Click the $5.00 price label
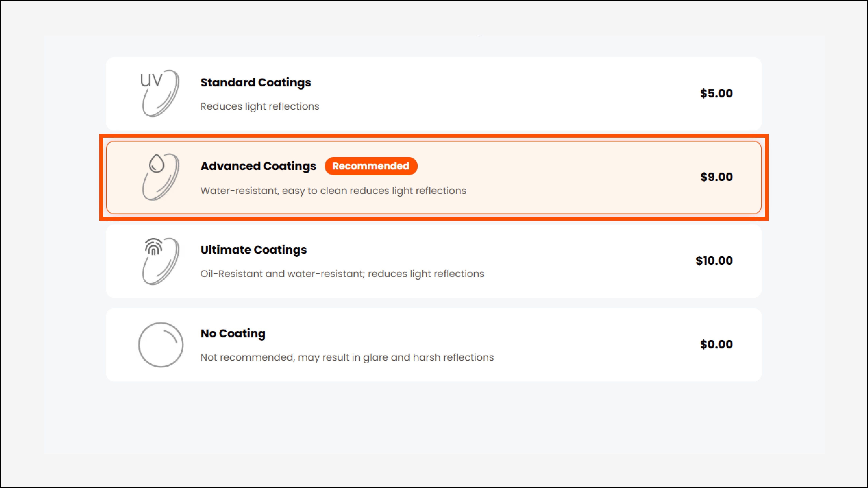868x488 pixels. [716, 93]
